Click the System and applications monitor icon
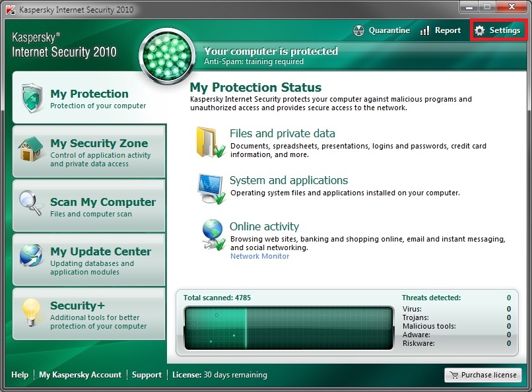 211,189
